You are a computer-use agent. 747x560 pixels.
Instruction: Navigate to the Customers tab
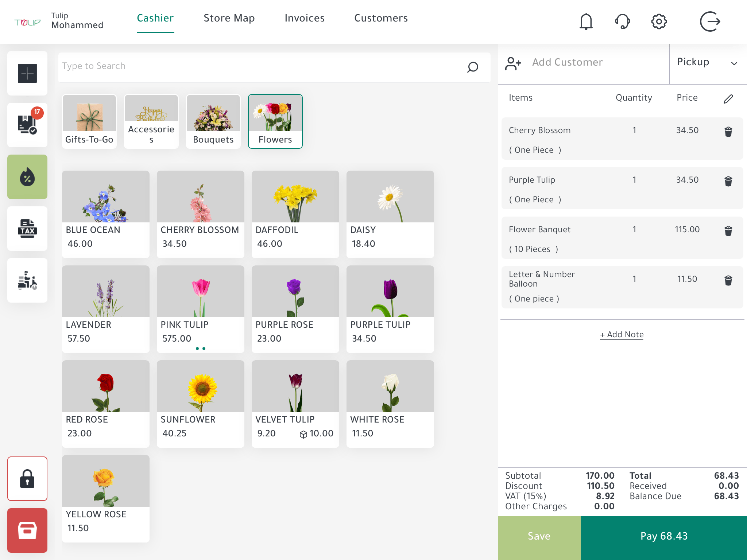(381, 18)
